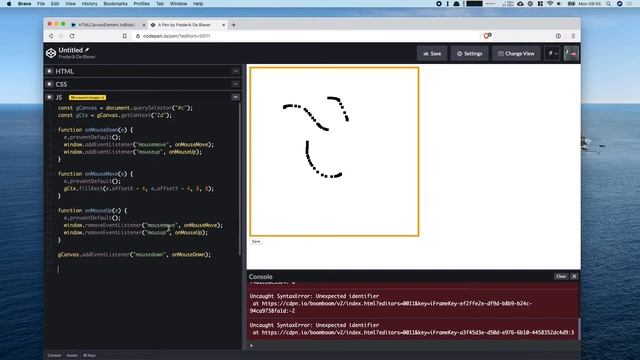Clear the console output
Image resolution: width=640 pixels, height=360 pixels.
561,276
